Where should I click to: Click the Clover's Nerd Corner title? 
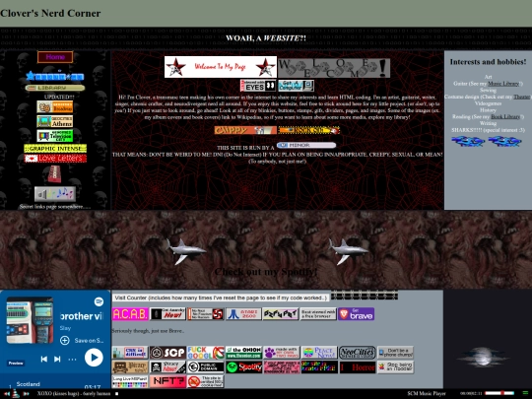pos(50,13)
